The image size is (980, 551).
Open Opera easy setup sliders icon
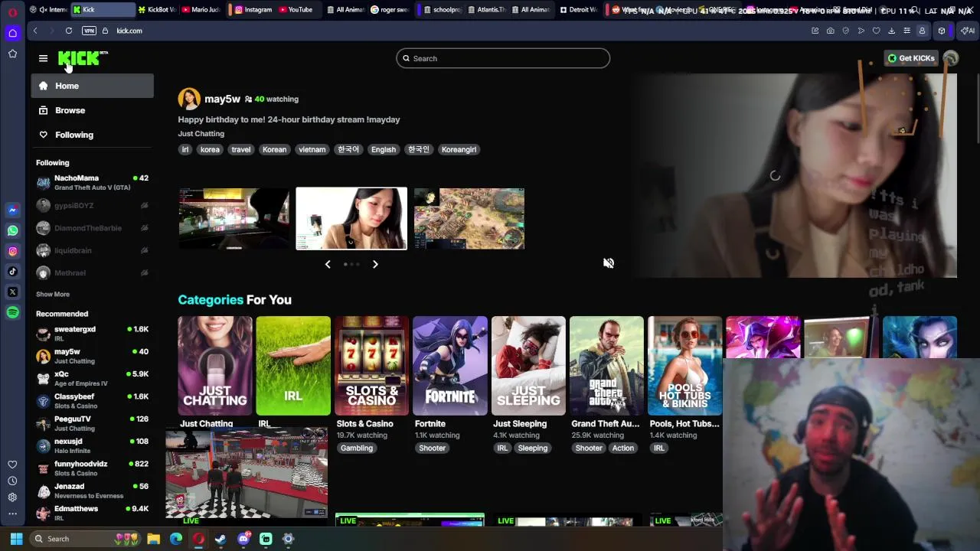pyautogui.click(x=907, y=31)
